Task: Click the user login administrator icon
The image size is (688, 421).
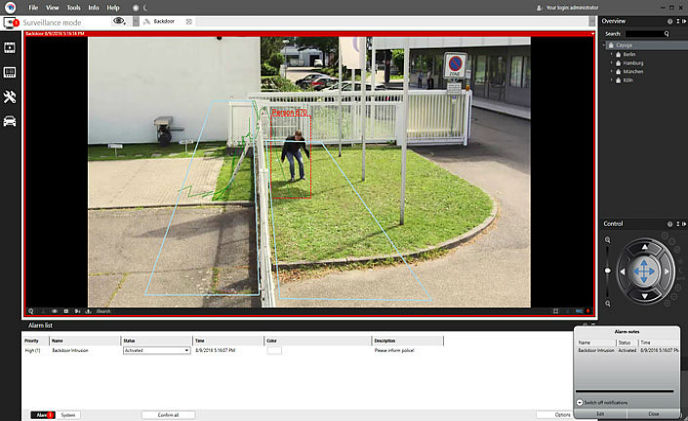Action: pyautogui.click(x=540, y=8)
